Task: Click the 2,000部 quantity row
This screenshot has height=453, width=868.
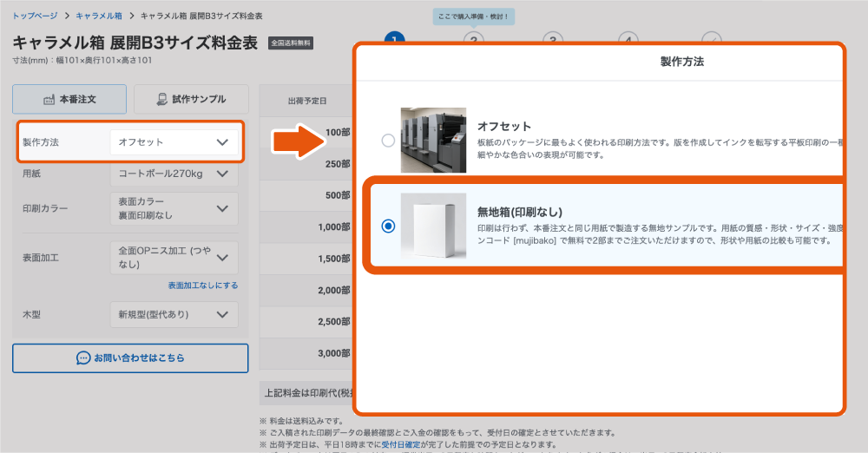Action: pyautogui.click(x=306, y=290)
